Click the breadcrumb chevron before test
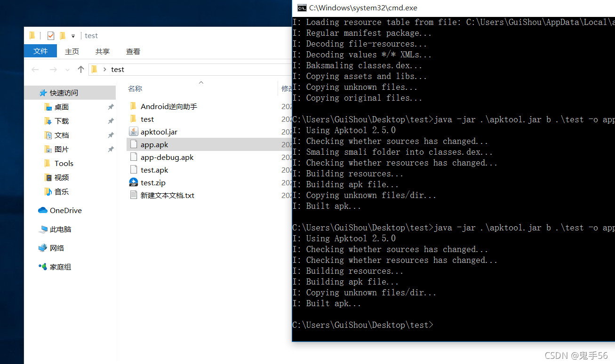This screenshot has height=364, width=615. (x=104, y=70)
